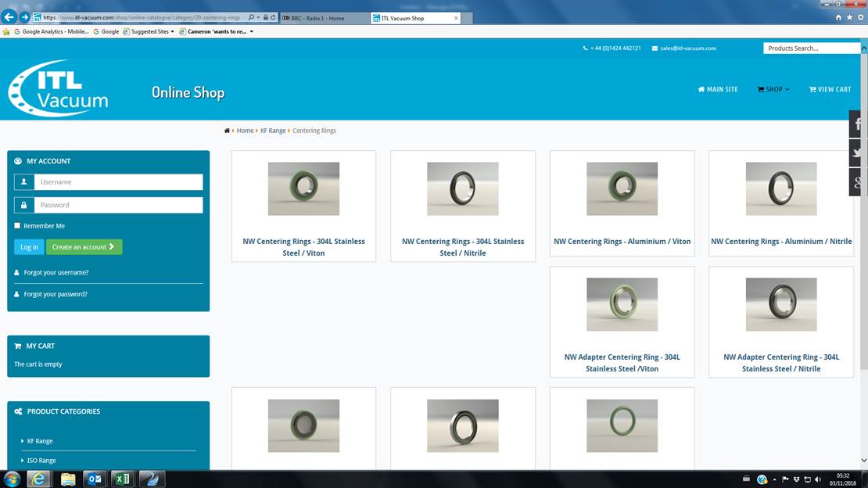This screenshot has width=868, height=488.
Task: Click thumbnail of Adapter Centering Ring /Viton
Action: click(622, 304)
